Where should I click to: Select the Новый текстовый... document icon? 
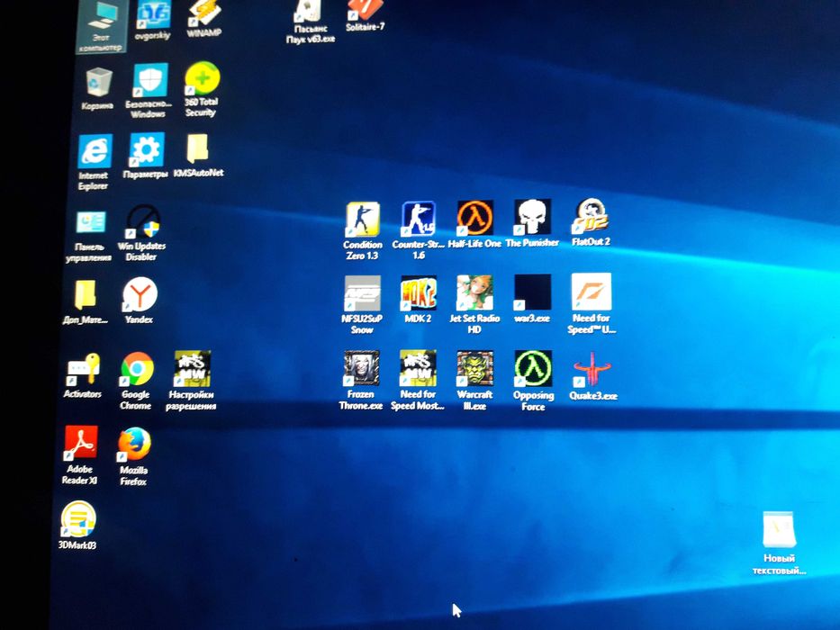pos(779,530)
